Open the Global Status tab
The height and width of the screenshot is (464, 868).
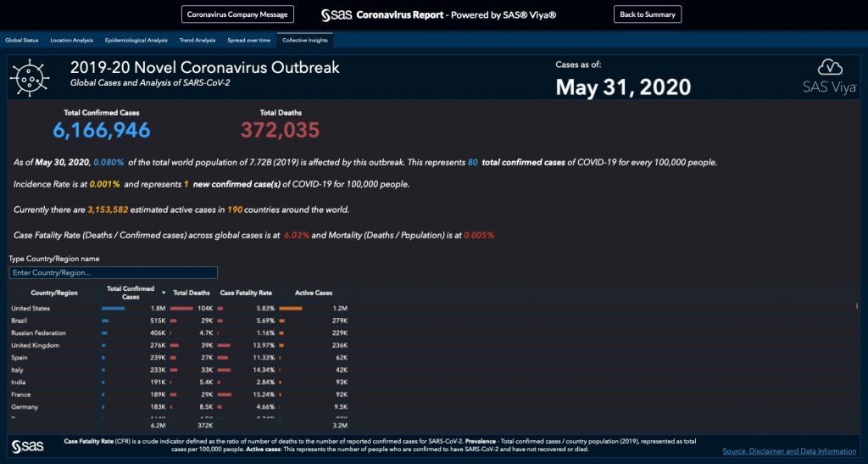tap(22, 40)
